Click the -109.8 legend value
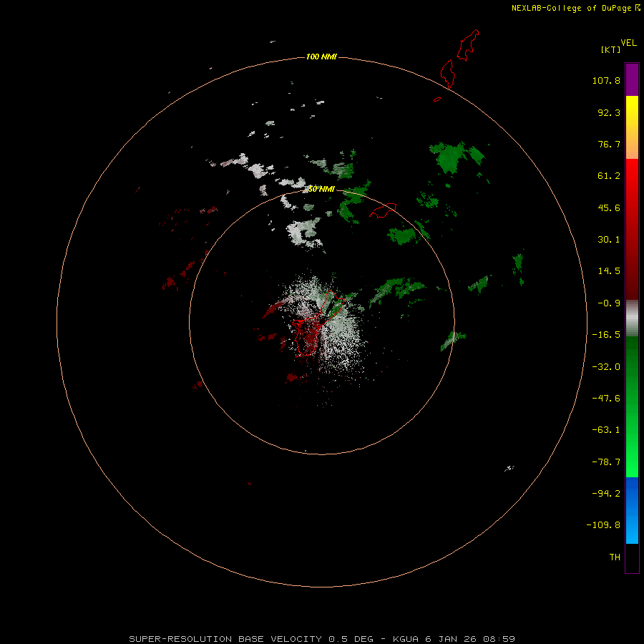This screenshot has height=644, width=644. click(603, 525)
